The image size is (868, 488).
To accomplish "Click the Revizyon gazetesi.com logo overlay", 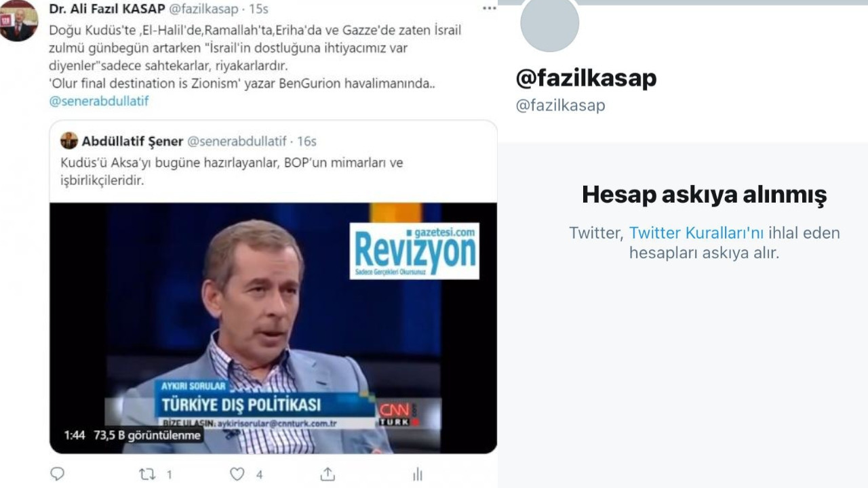I will click(x=414, y=251).
